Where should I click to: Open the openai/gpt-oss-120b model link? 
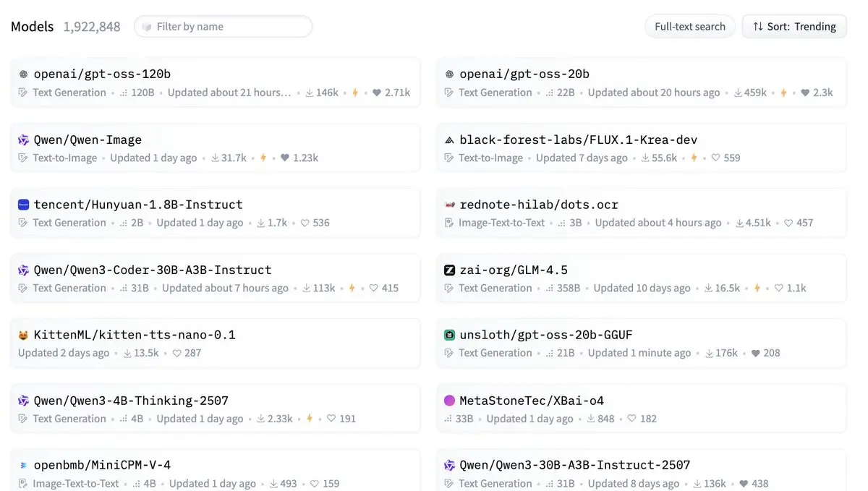coord(102,74)
